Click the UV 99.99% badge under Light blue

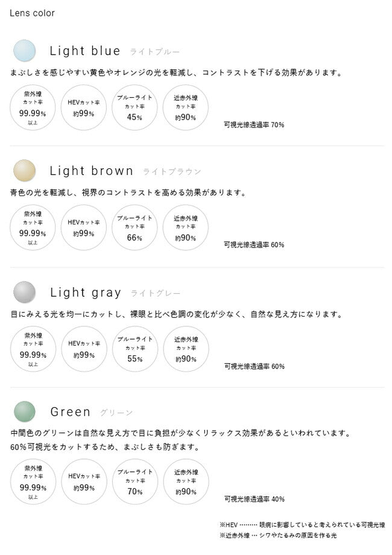pos(33,107)
